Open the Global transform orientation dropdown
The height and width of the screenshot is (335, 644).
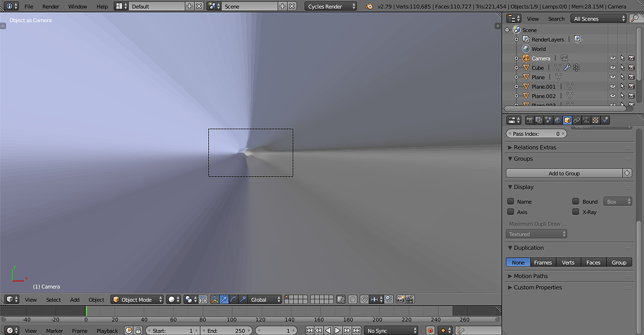265,300
